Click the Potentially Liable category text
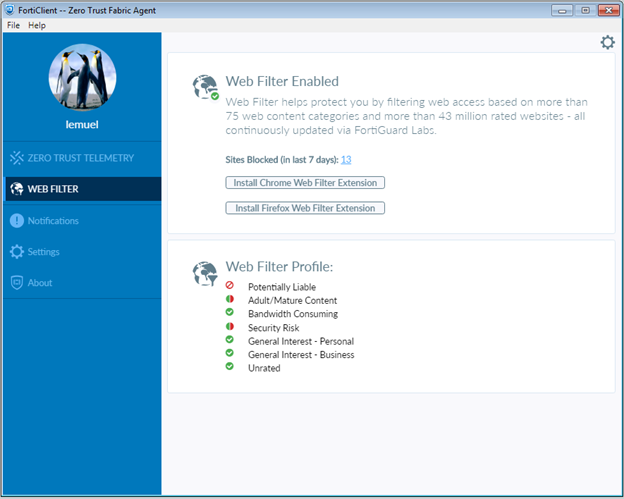This screenshot has width=624, height=499. coord(282,287)
